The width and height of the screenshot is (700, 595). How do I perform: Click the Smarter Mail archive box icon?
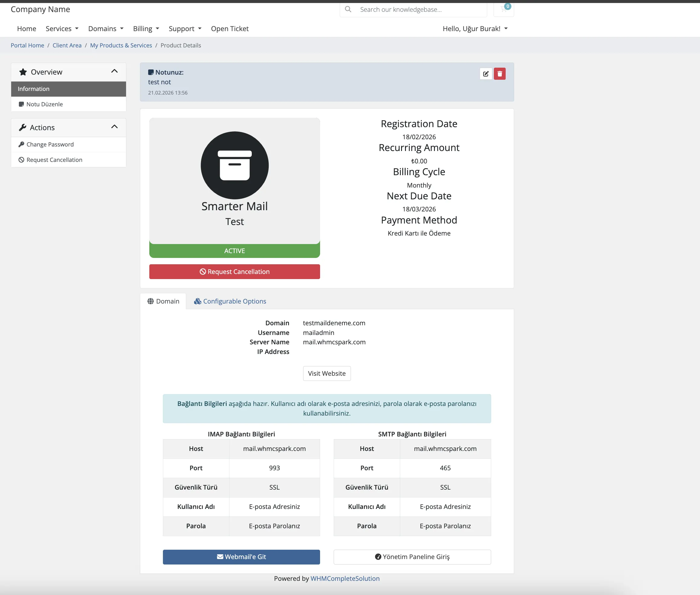point(235,165)
